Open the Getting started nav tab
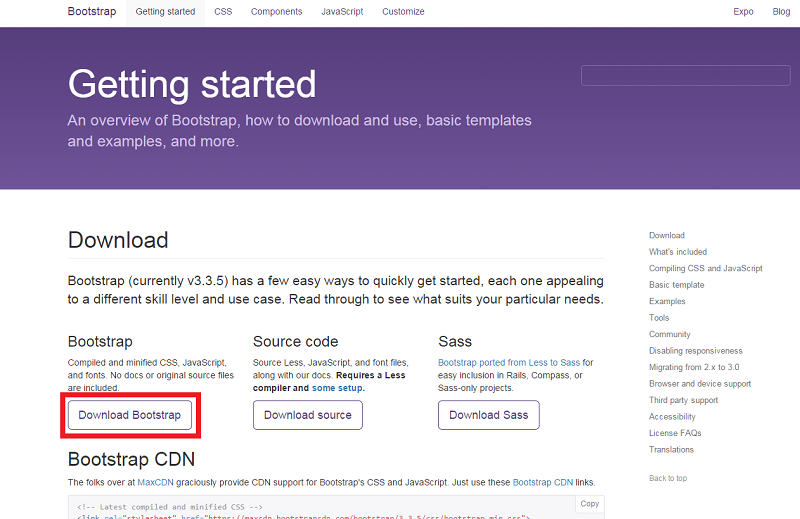800x519 pixels. [165, 12]
